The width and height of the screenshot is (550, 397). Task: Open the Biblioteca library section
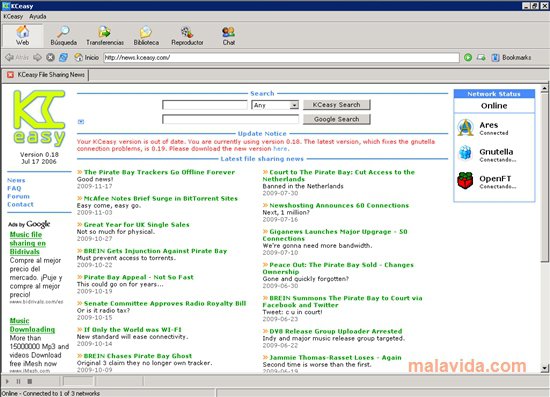coord(146,36)
